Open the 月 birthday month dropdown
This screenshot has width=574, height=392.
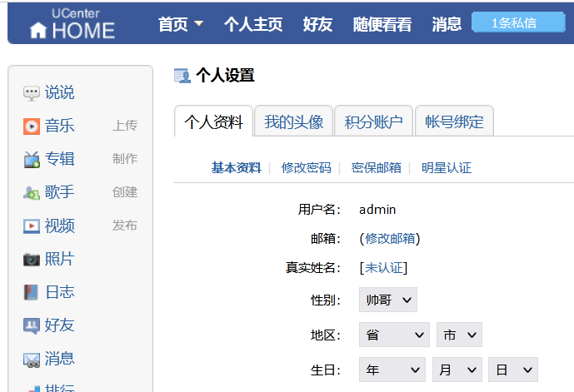pyautogui.click(x=457, y=370)
